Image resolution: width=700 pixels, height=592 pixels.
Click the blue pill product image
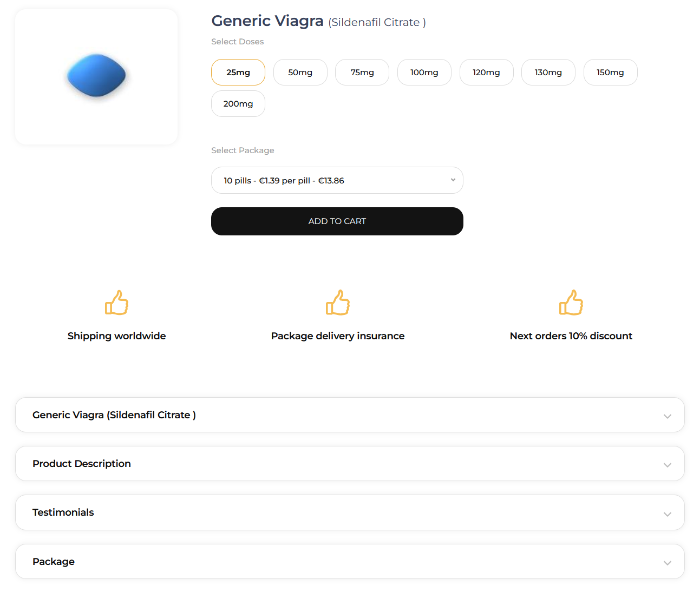tap(96, 76)
